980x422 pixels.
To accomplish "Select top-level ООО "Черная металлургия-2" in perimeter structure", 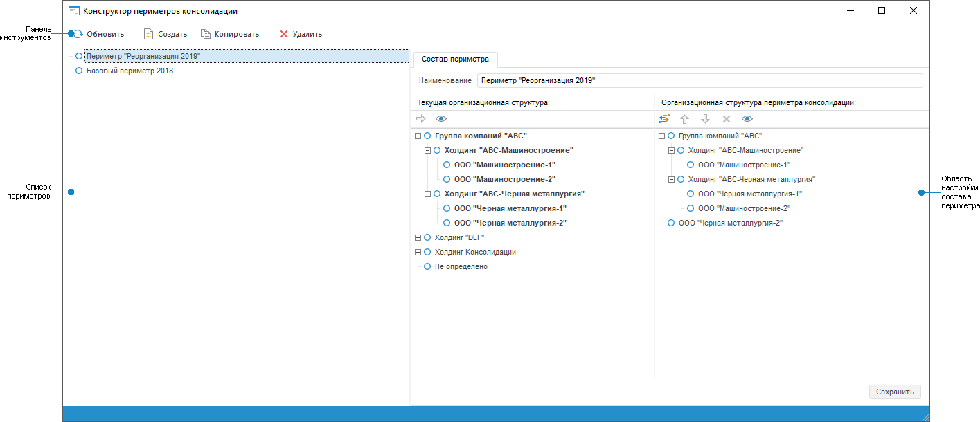I will point(731,223).
